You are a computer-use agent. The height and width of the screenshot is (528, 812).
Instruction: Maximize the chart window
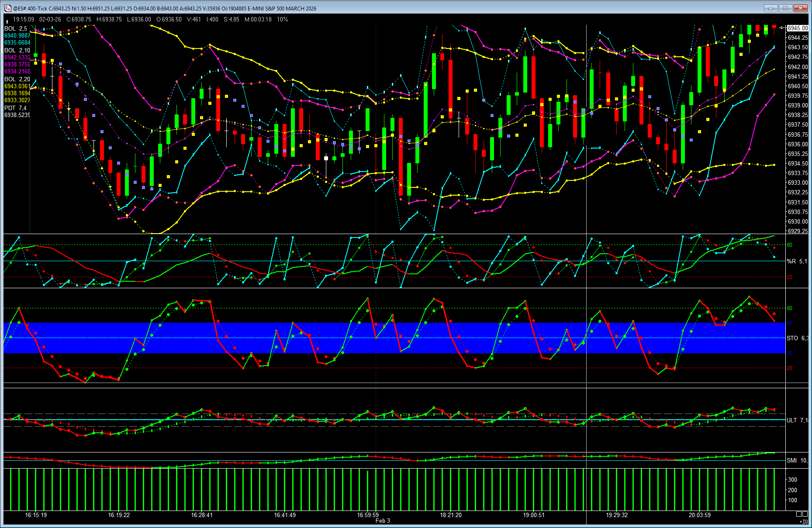tap(785, 8)
